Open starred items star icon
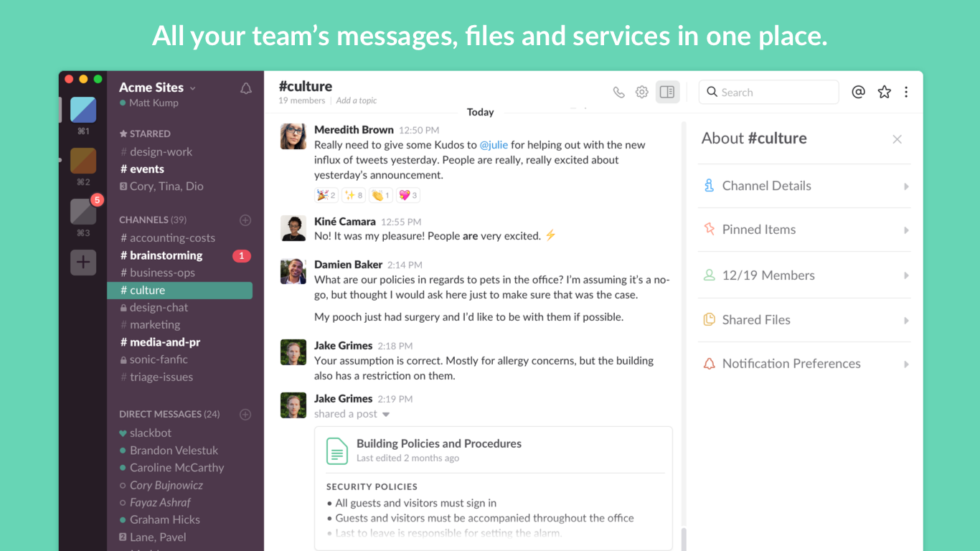The width and height of the screenshot is (980, 551). coord(885,92)
